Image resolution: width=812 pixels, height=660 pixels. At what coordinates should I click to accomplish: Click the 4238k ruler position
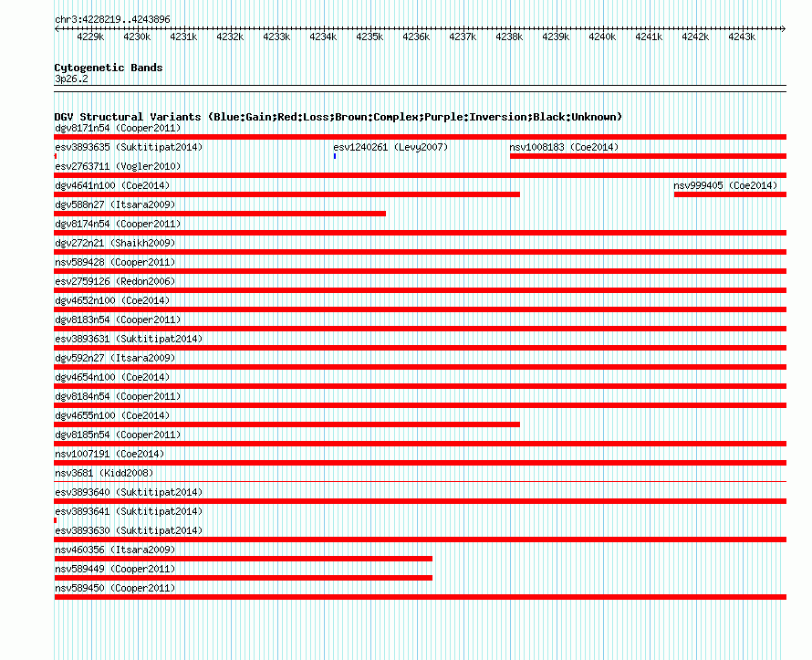coord(509,37)
